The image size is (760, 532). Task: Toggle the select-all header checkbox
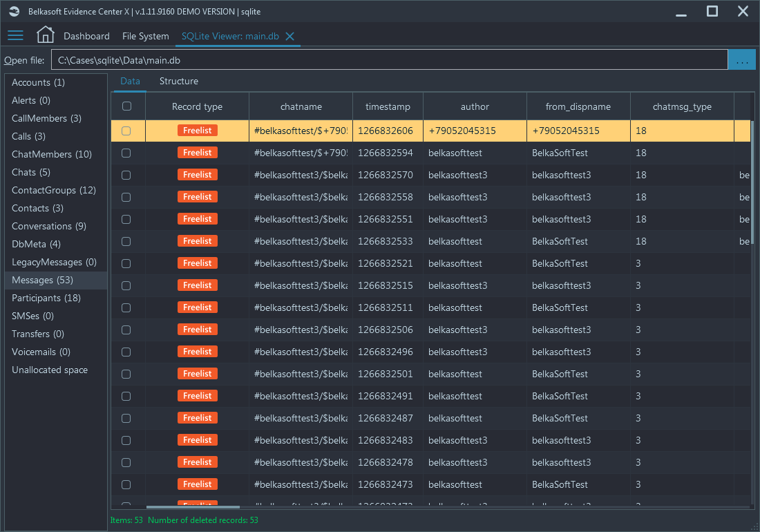click(127, 106)
